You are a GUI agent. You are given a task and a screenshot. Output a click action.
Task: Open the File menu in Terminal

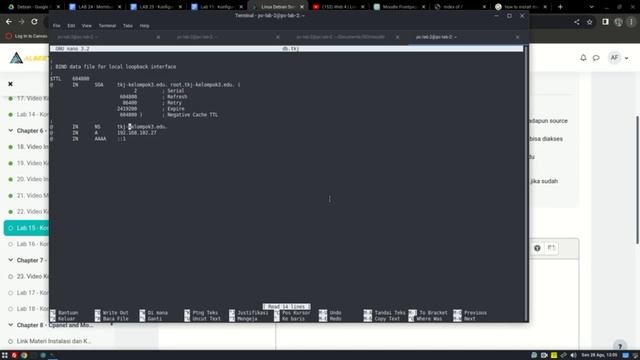click(56, 26)
